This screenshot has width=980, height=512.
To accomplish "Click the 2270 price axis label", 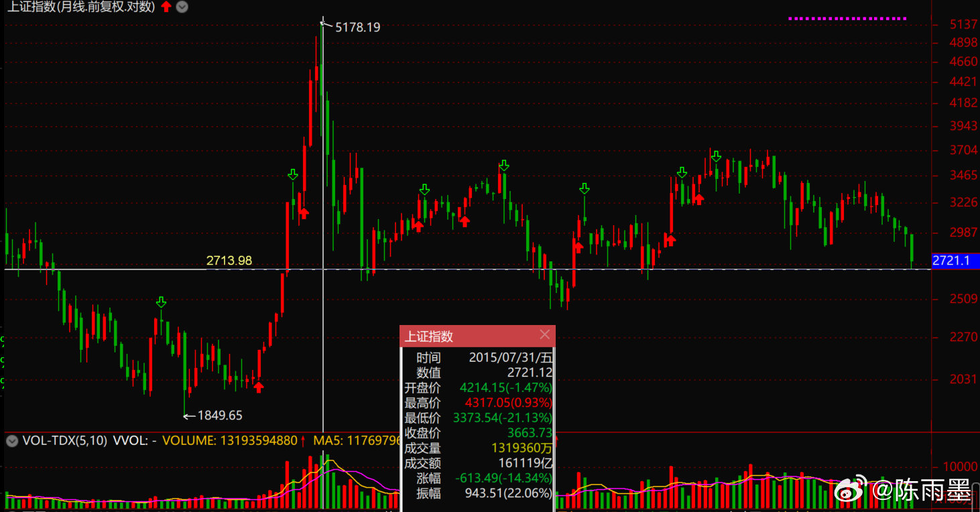I will pos(964,337).
